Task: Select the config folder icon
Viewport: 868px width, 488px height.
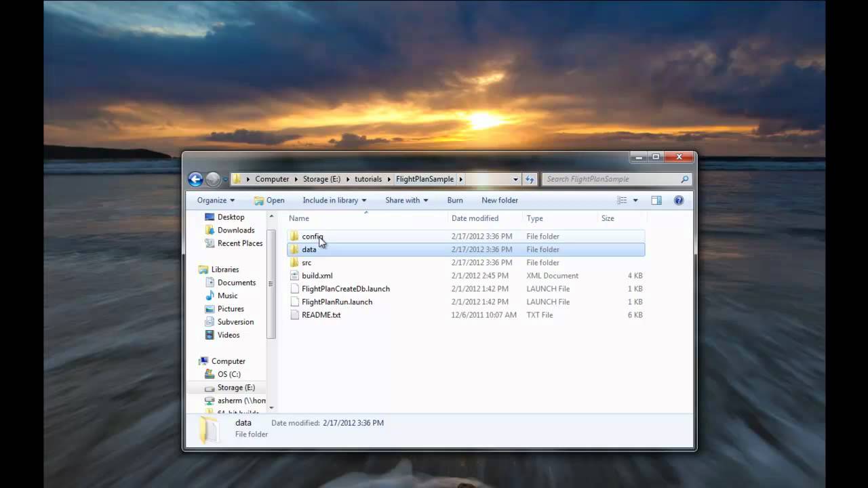Action: [x=294, y=237]
